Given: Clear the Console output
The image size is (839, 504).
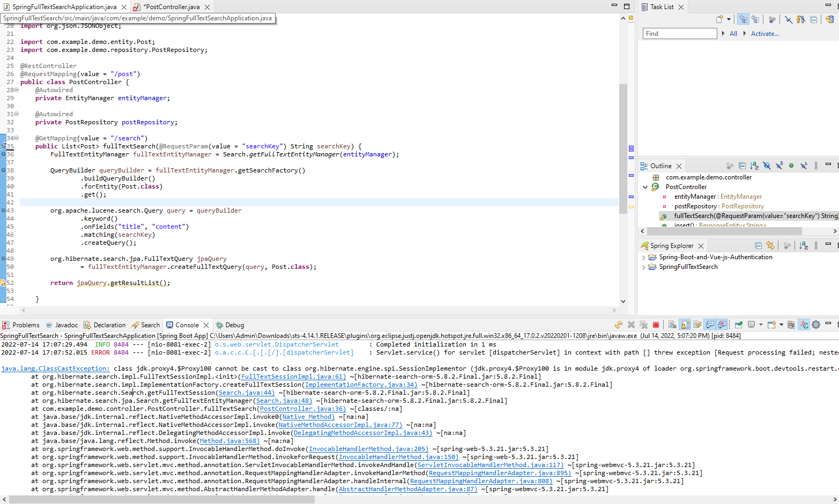Looking at the screenshot, I should coord(672,325).
